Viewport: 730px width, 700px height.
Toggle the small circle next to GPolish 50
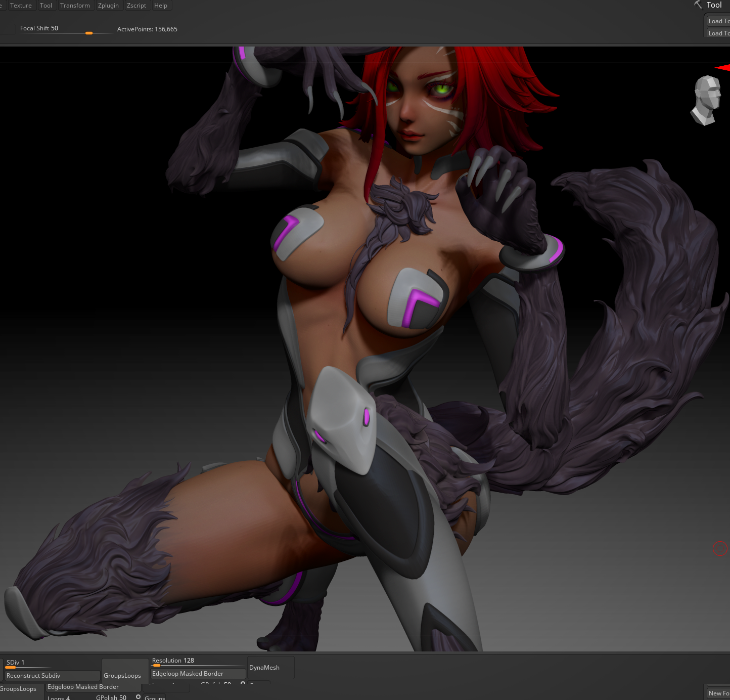point(138,696)
